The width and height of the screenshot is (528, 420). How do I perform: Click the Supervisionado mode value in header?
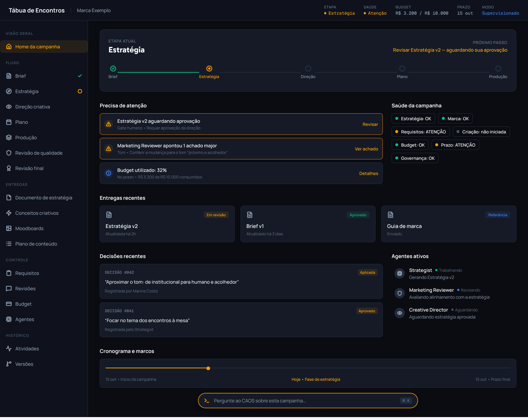500,13
